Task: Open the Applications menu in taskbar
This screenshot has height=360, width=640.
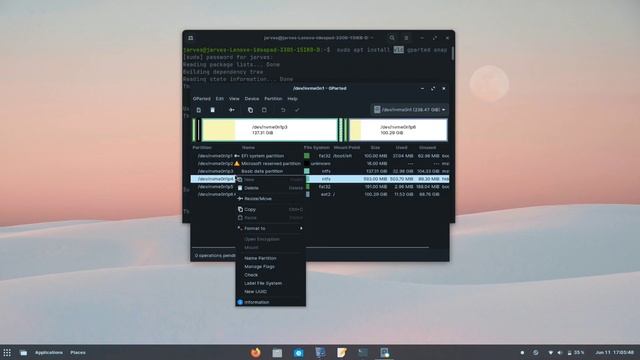Action: (x=49, y=352)
